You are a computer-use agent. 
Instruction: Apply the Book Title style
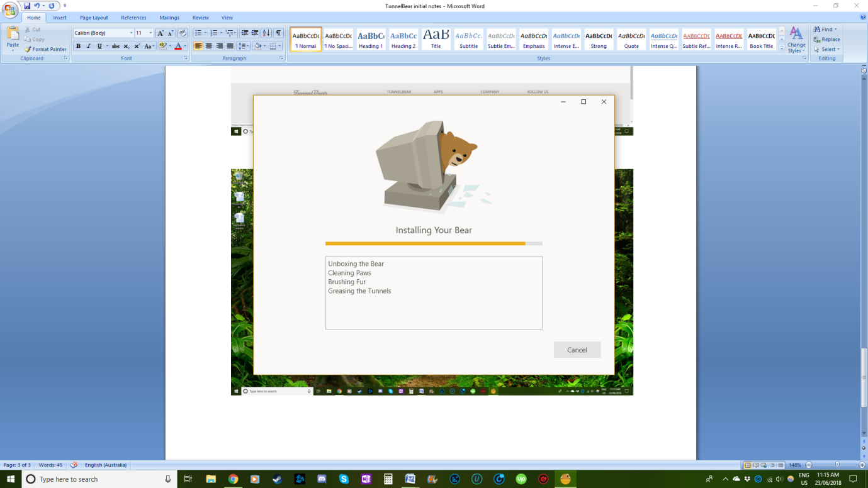[x=761, y=40]
